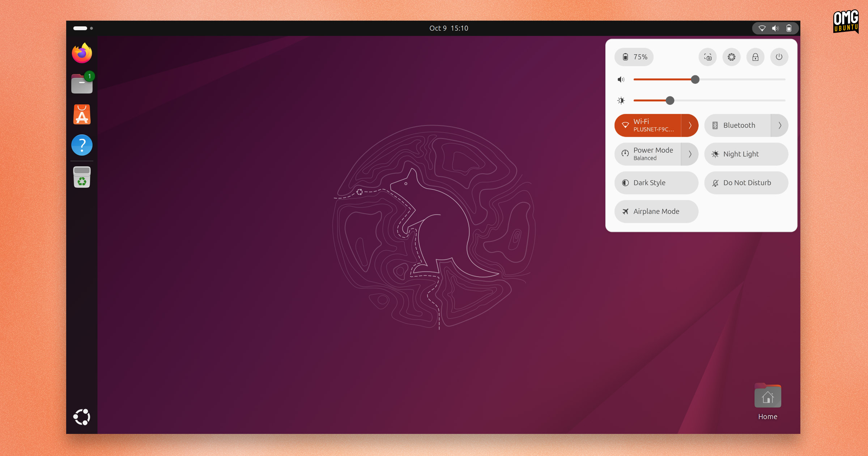Open the Trash from dock
The image size is (868, 456).
(x=82, y=177)
